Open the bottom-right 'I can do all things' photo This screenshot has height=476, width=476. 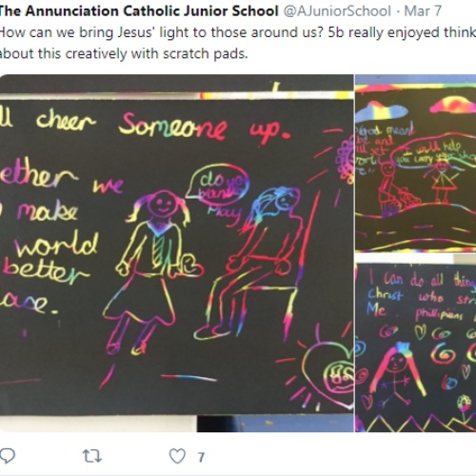[416, 347]
